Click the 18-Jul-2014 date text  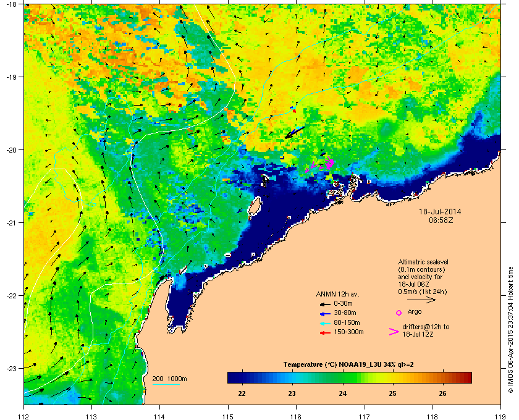click(x=440, y=211)
